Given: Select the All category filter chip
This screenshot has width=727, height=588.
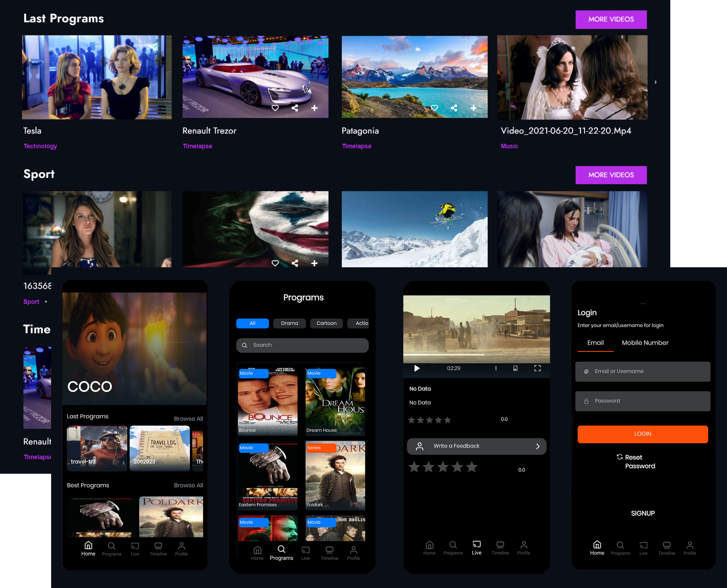Looking at the screenshot, I should click(x=252, y=323).
